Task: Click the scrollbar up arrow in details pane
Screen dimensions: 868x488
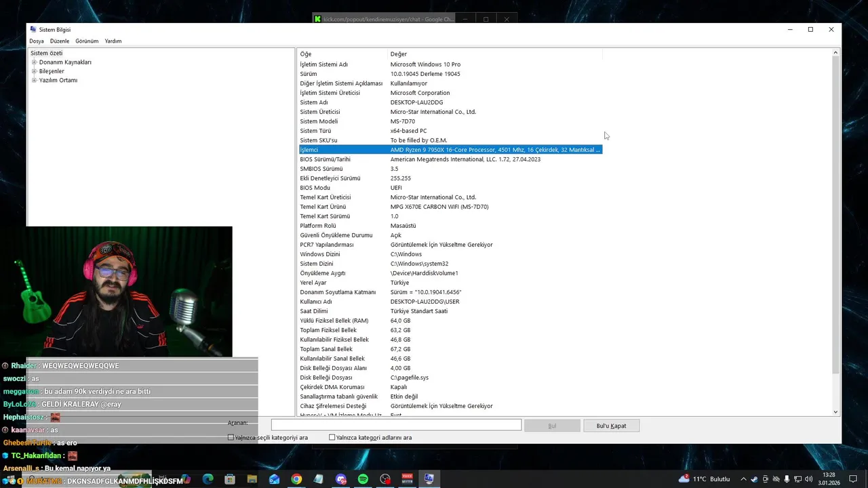Action: 835,53
